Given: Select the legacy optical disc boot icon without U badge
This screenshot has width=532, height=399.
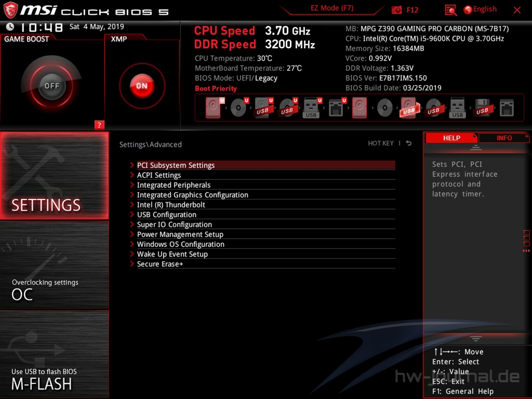Looking at the screenshot, I should pos(385,107).
